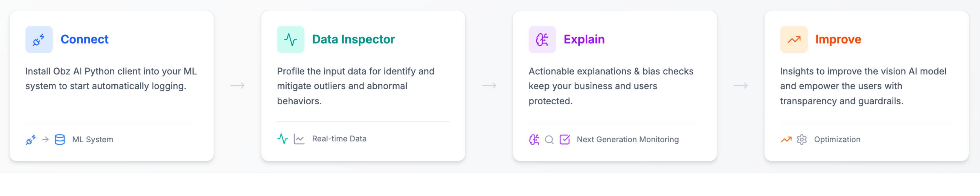980x196 pixels.
Task: Click arrow between Connect and Data Inspector cards
Action: (237, 86)
